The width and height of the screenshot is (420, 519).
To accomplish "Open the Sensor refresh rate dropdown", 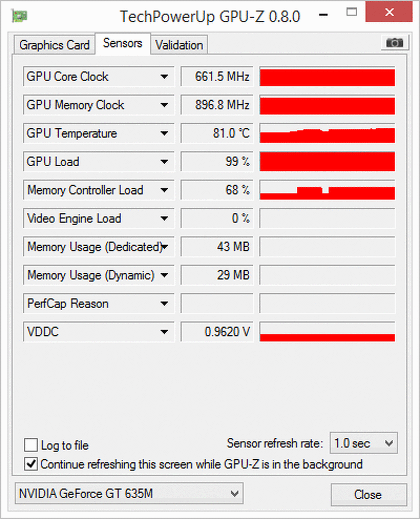I will (363, 443).
